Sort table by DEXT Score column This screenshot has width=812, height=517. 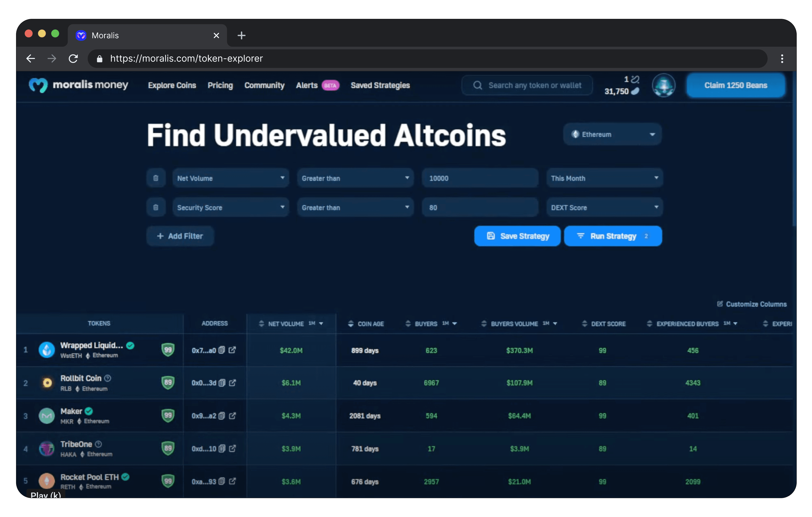click(x=604, y=324)
